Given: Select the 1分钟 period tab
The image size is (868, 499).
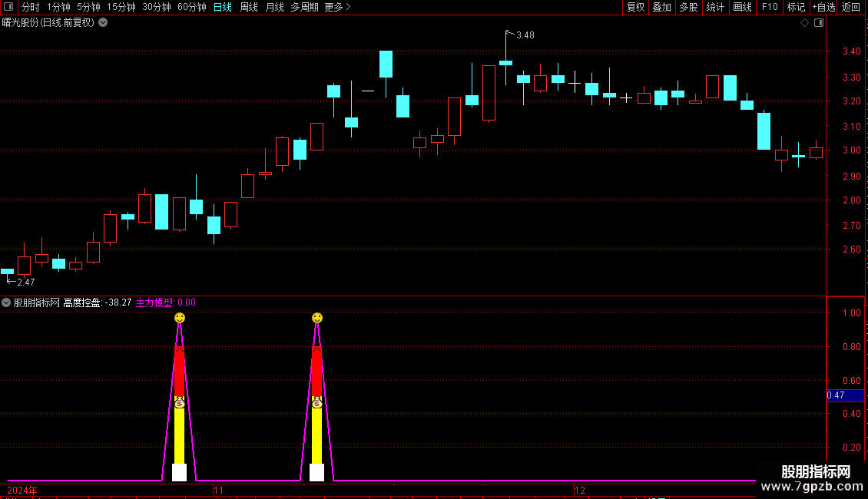Looking at the screenshot, I should pos(58,7).
